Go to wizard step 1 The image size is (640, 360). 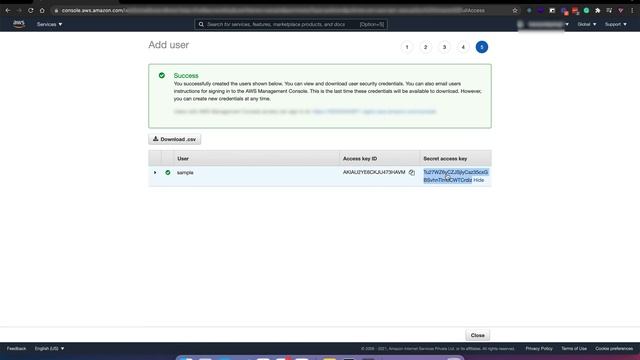(x=407, y=47)
